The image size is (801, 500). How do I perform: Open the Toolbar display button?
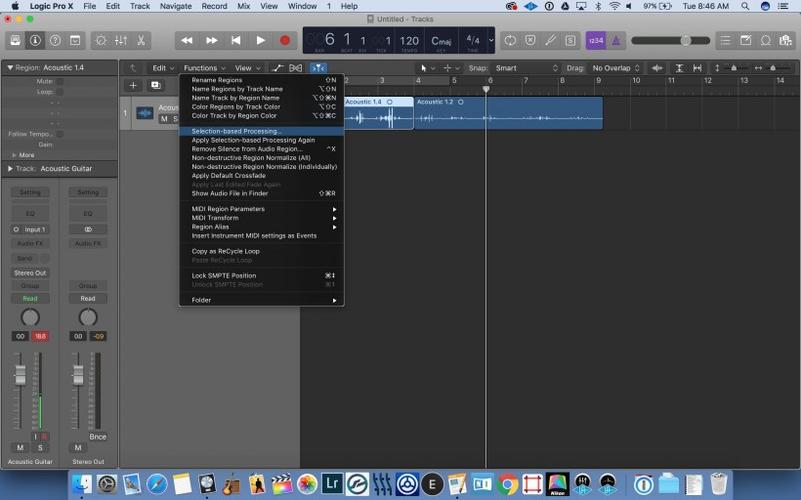[75, 40]
